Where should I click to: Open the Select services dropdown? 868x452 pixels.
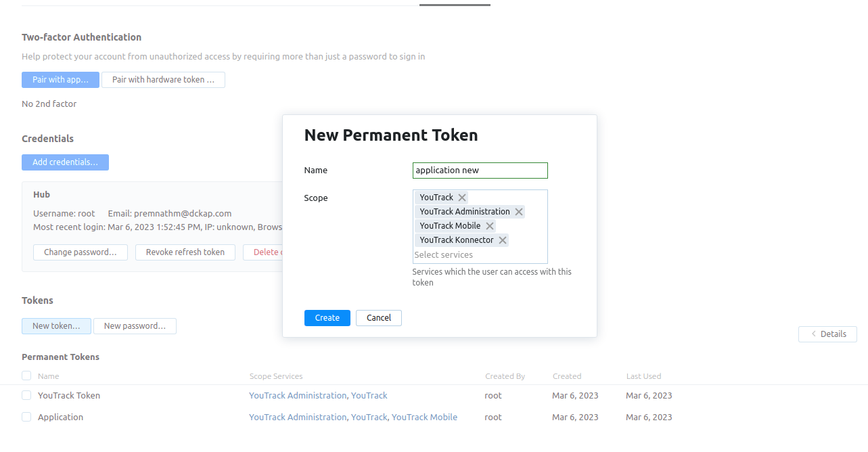pos(444,254)
